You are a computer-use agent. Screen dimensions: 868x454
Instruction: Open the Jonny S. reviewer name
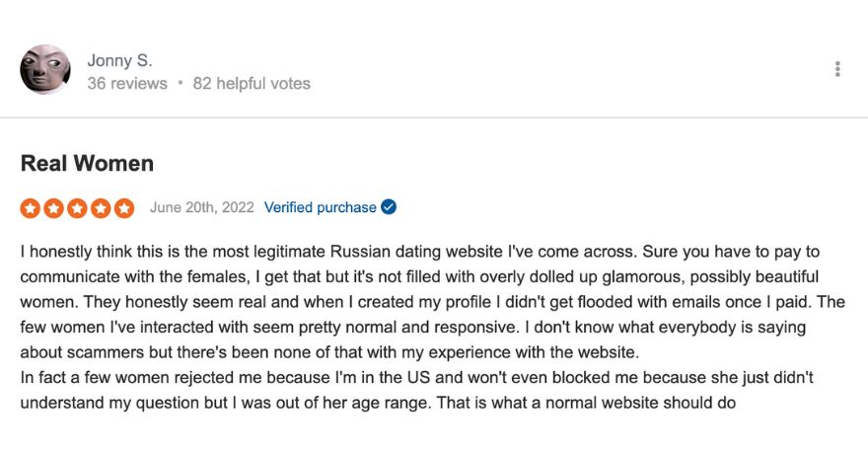coord(119,60)
